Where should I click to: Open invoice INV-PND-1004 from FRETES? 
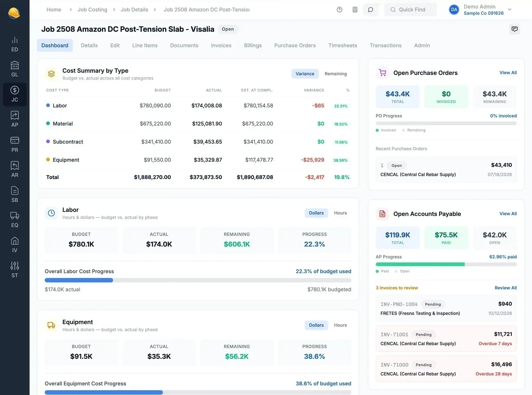pos(446,308)
